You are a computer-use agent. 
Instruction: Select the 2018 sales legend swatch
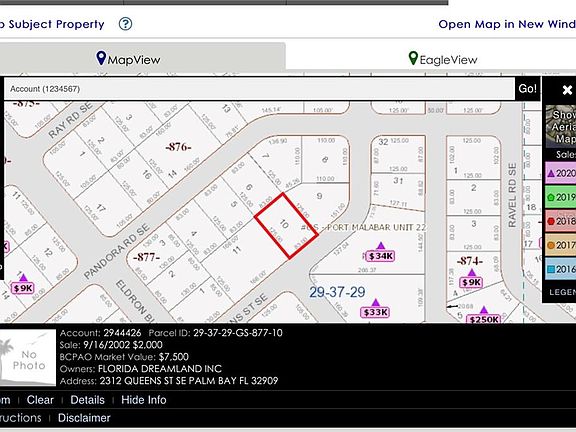click(x=561, y=221)
